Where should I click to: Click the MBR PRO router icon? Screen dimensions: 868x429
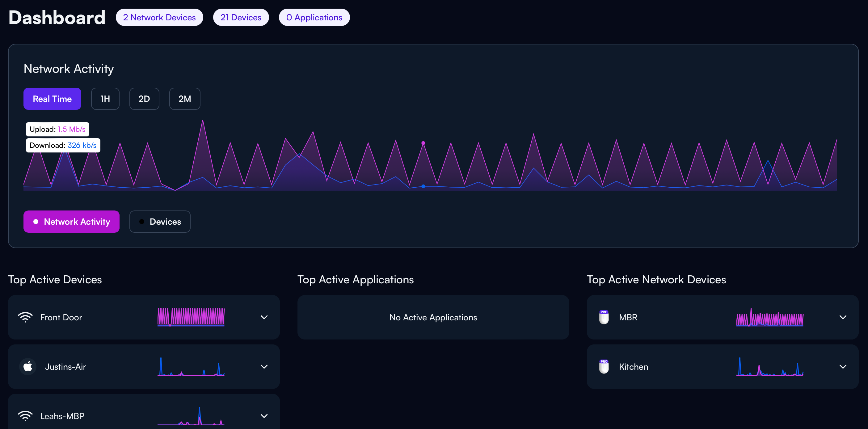[604, 317]
